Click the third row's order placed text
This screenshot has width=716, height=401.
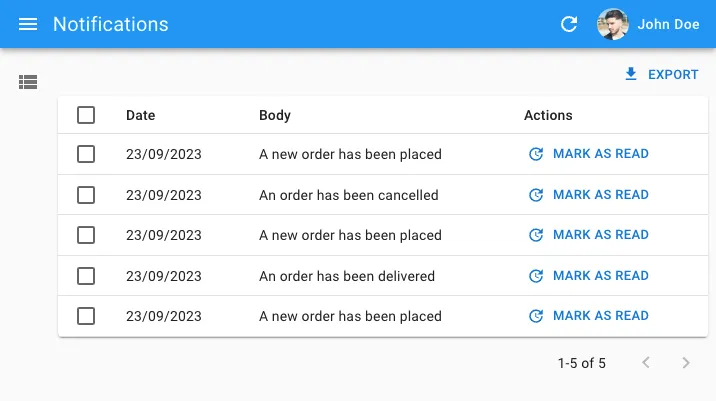pyautogui.click(x=350, y=235)
